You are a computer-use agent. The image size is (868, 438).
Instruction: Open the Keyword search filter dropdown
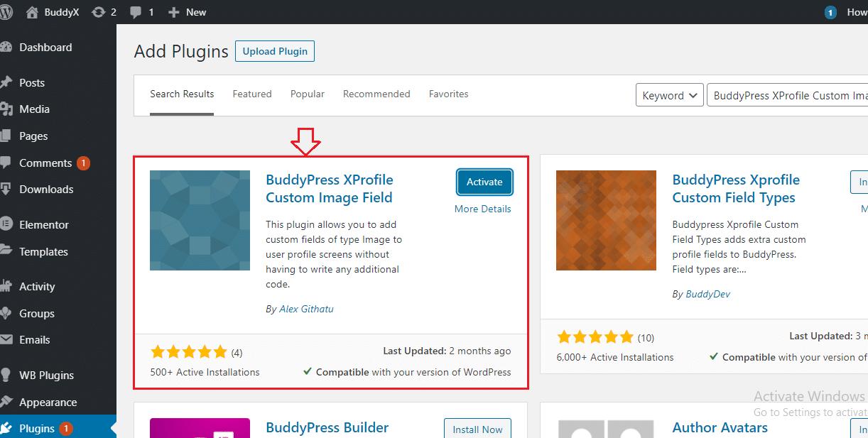point(668,94)
